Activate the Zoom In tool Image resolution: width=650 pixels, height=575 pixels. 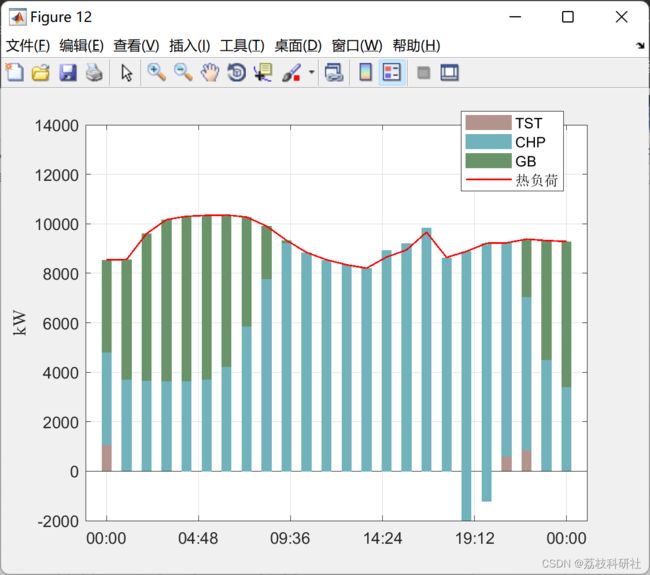(x=157, y=73)
